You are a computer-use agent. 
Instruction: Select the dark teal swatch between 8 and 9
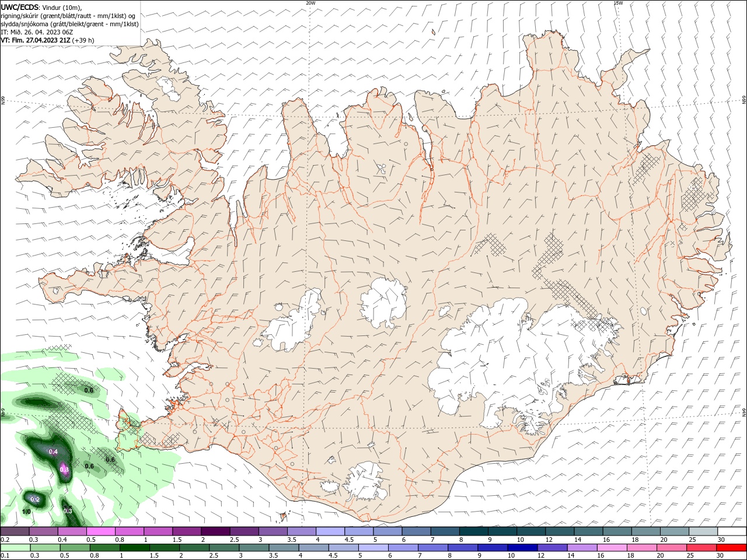[x=473, y=531]
